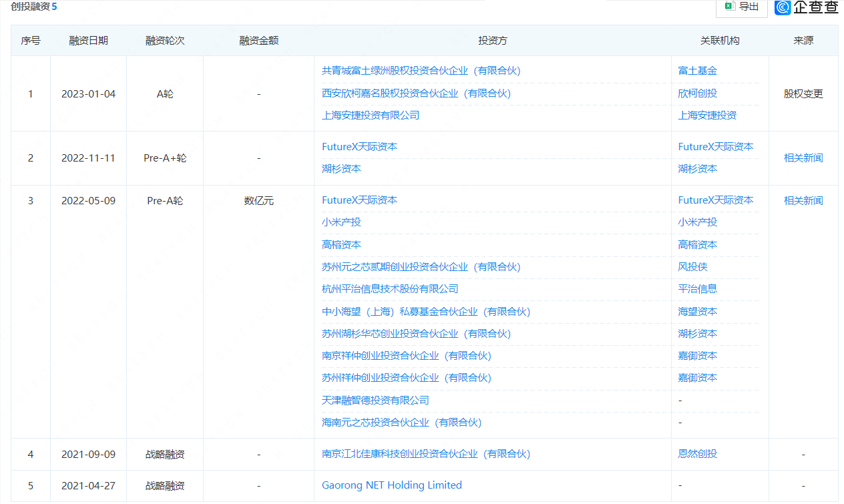Click 小米产投 in investor column
The height and width of the screenshot is (504, 844).
(x=341, y=222)
